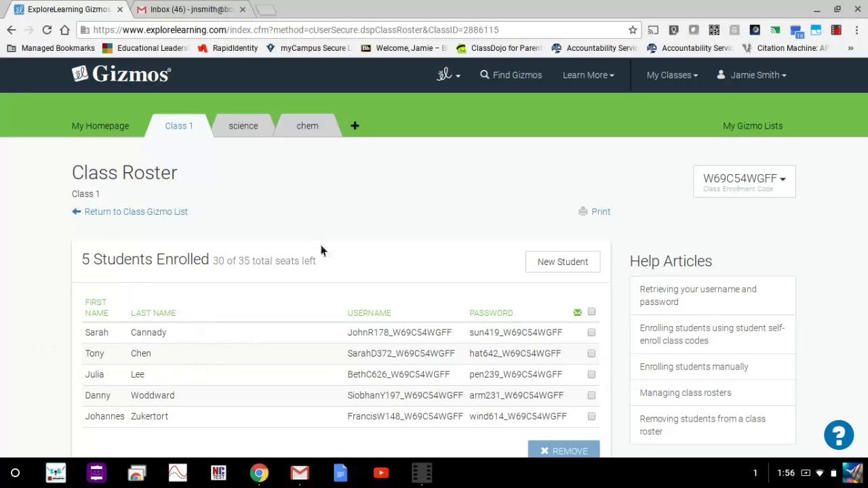Check the box for Julia Lee
Viewport: 868px width, 488px height.
coord(591,375)
